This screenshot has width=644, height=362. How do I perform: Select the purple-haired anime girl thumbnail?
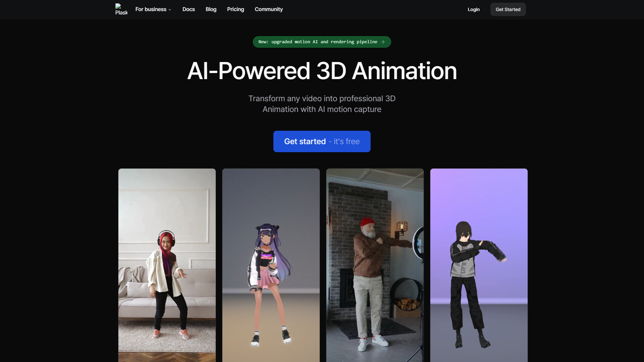point(271,265)
